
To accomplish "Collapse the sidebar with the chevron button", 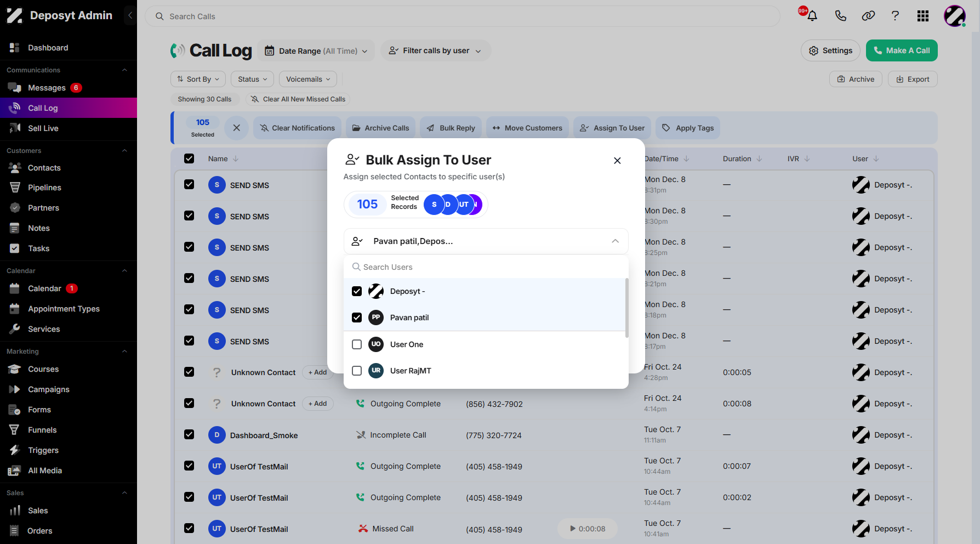I will (130, 15).
